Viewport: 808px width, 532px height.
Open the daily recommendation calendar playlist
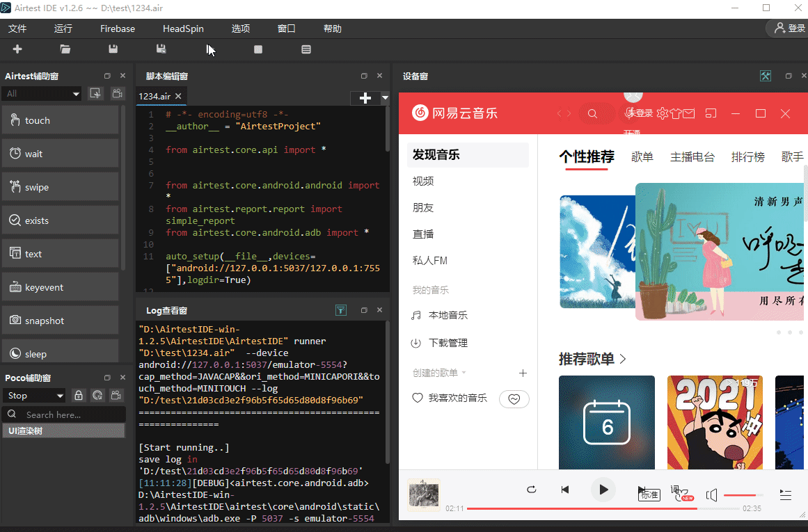tap(606, 422)
